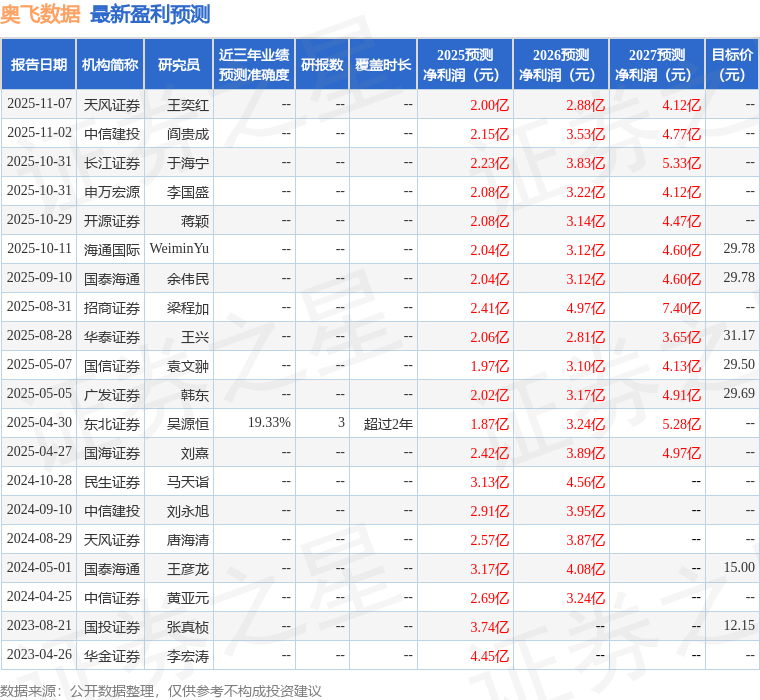The image size is (760, 700).
Task: Select the 申万宏源 institution cell
Action: click(x=112, y=192)
